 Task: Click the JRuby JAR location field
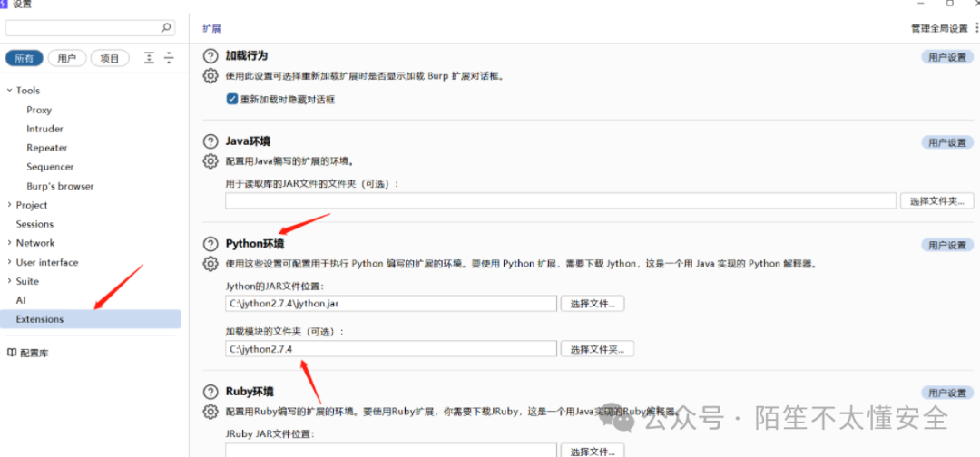click(x=391, y=450)
